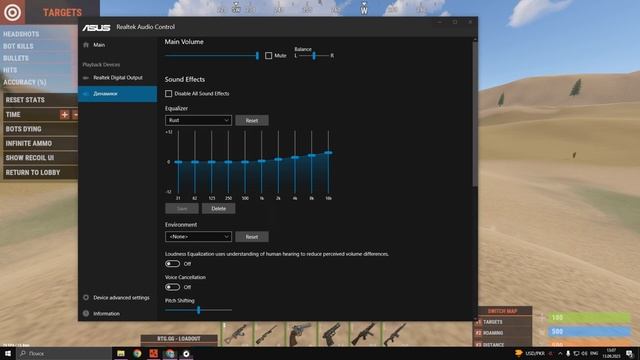Open the Information icon in sidebar
This screenshot has height=360, width=640.
86,313
